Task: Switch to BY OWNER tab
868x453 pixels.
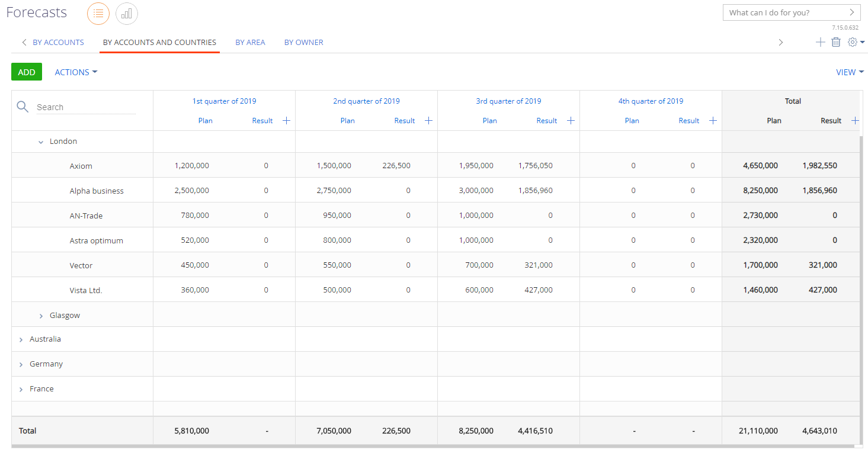Action: click(x=304, y=42)
